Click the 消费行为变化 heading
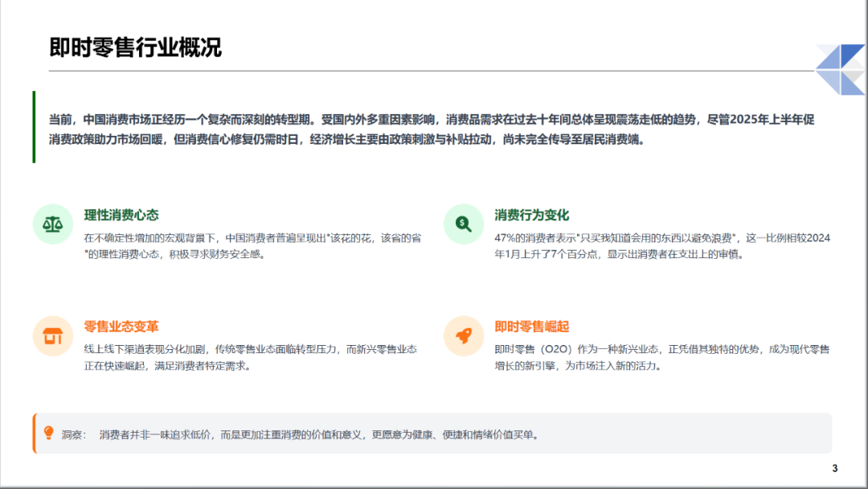Image resolution: width=868 pixels, height=489 pixels. click(531, 215)
